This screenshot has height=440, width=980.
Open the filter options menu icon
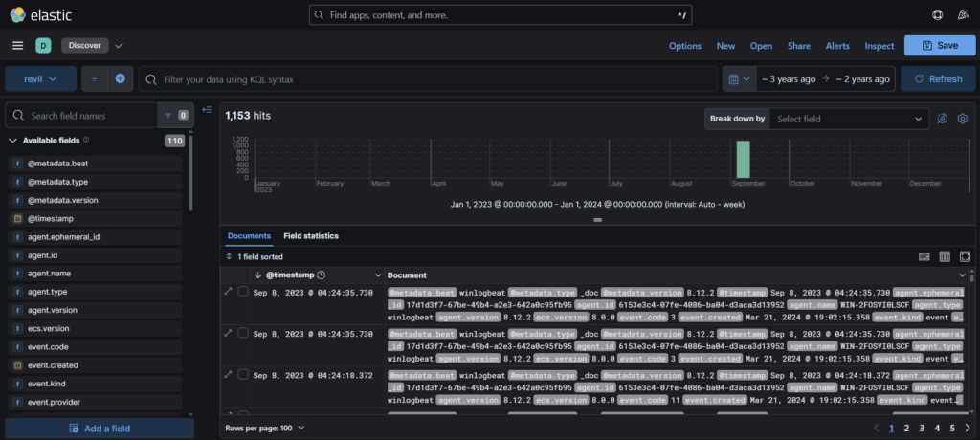[x=96, y=78]
